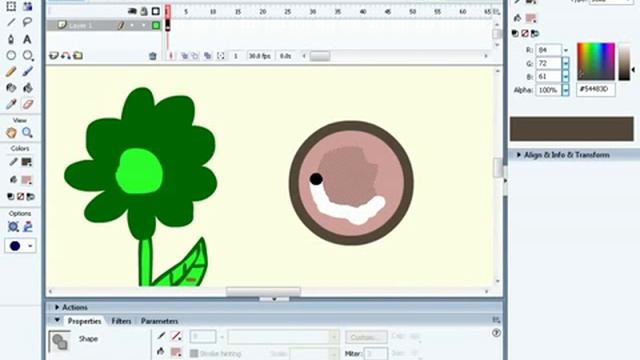Select the Ink Bottle tool

pyautogui.click(x=11, y=88)
